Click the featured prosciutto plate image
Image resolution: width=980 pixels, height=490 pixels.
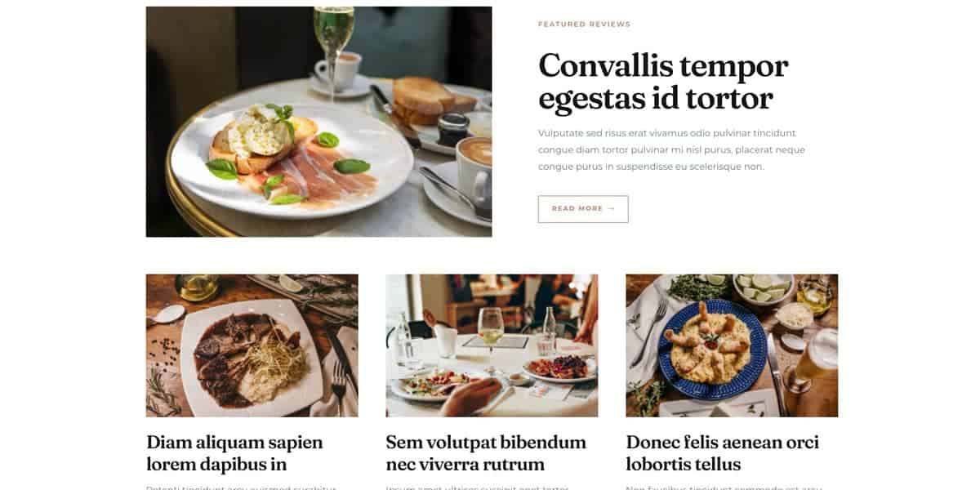[x=318, y=122]
